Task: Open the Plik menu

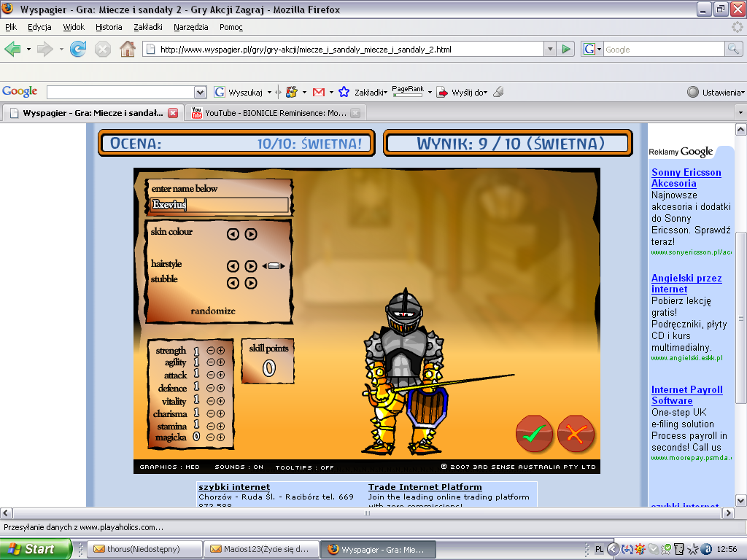Action: [x=10, y=27]
